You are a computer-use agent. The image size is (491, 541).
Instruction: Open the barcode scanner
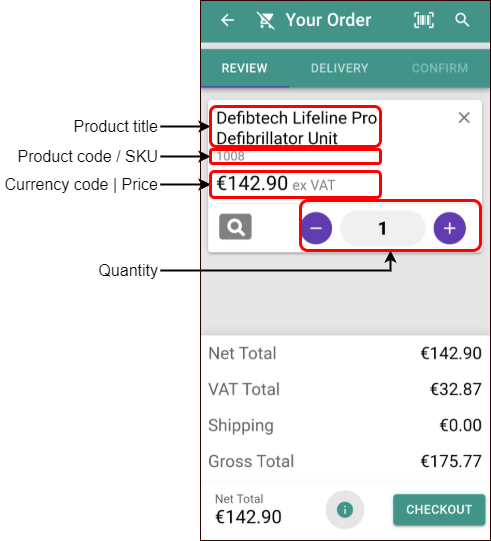(424, 20)
